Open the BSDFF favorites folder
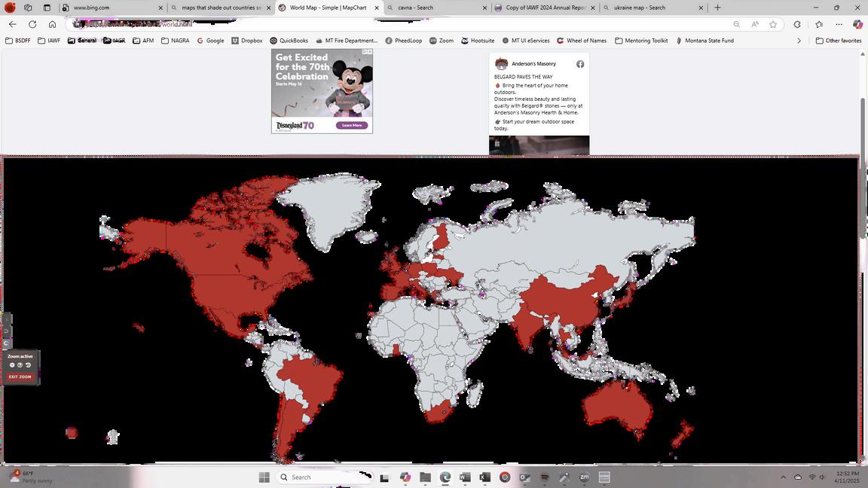The width and height of the screenshot is (868, 488). (x=18, y=41)
